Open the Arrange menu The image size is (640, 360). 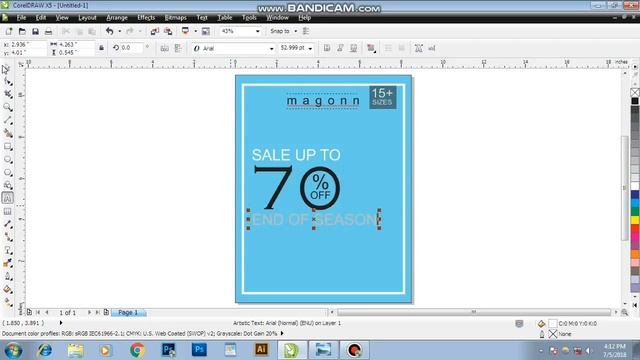tap(117, 18)
